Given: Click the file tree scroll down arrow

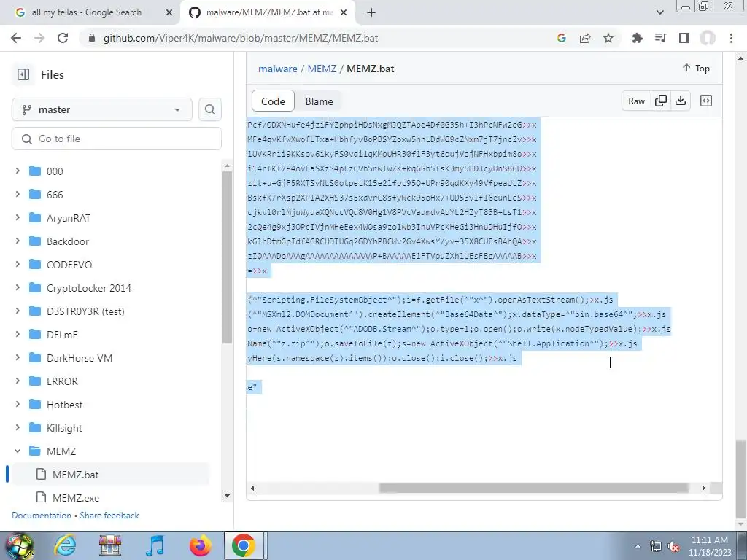Looking at the screenshot, I should (228, 496).
